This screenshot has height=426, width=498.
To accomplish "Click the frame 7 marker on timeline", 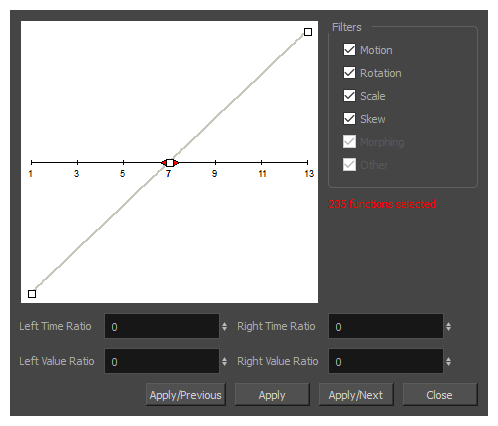I will point(170,163).
